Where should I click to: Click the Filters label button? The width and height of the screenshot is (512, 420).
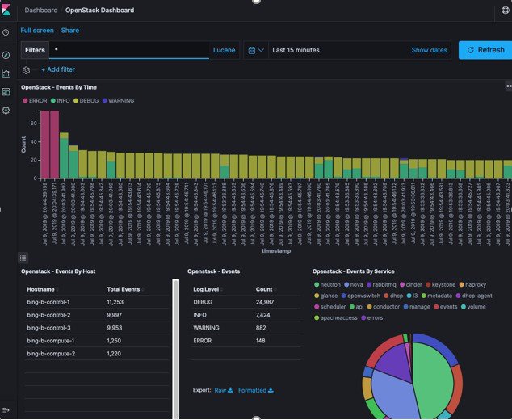tap(35, 50)
